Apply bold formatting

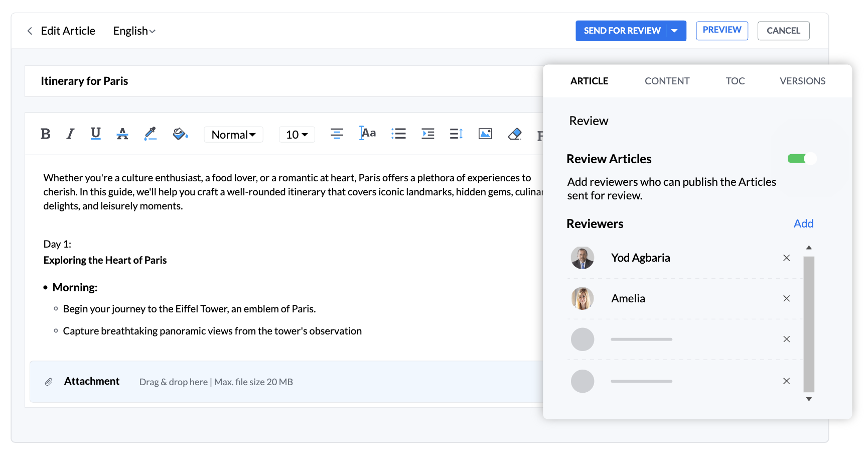46,134
